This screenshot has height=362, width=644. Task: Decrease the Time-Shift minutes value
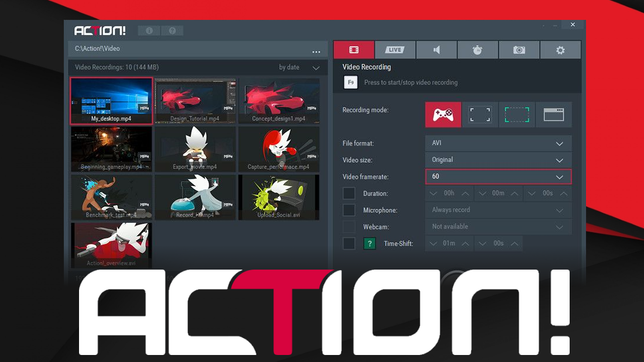coord(433,244)
